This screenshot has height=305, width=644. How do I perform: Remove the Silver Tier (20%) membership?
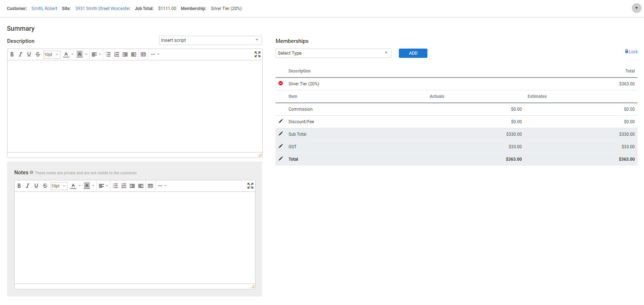tap(281, 84)
